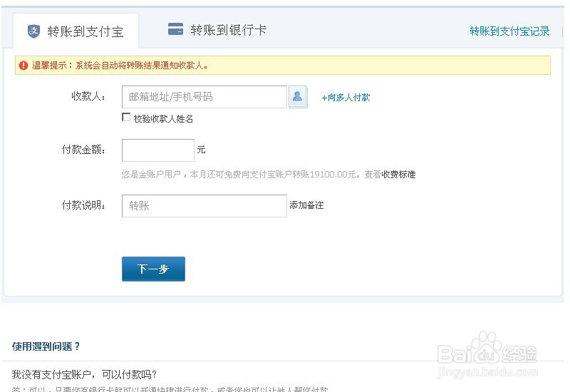
Task: Click the 温馨提示 notice text
Action: click(120, 66)
